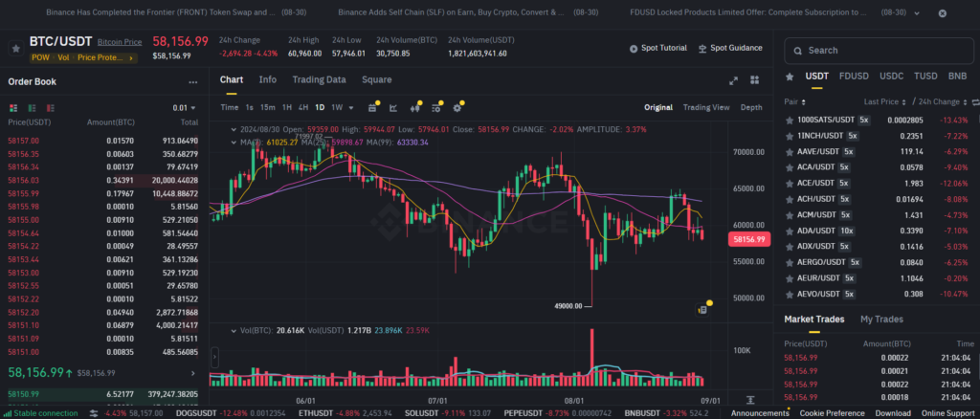The height and width of the screenshot is (419, 980).
Task: Expand the chart to fullscreen
Action: pos(733,80)
